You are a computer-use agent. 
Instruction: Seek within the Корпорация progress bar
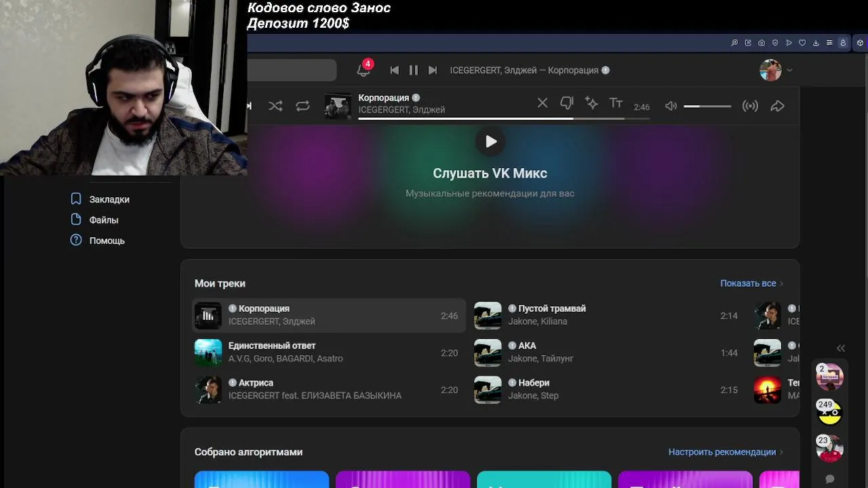click(x=504, y=119)
